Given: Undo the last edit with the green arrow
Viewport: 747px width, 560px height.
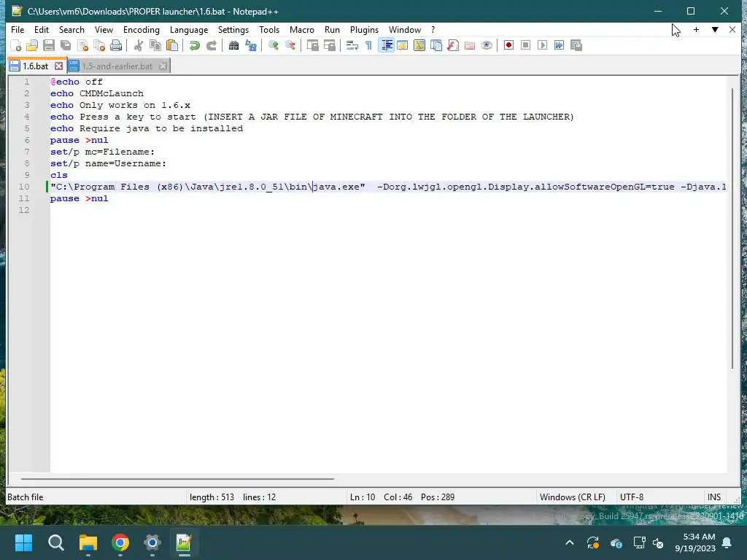Looking at the screenshot, I should click(194, 45).
